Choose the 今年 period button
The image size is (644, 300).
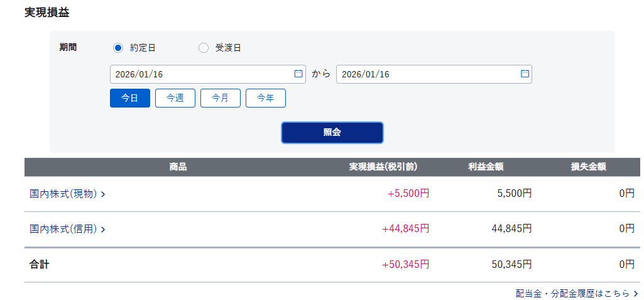[x=266, y=98]
